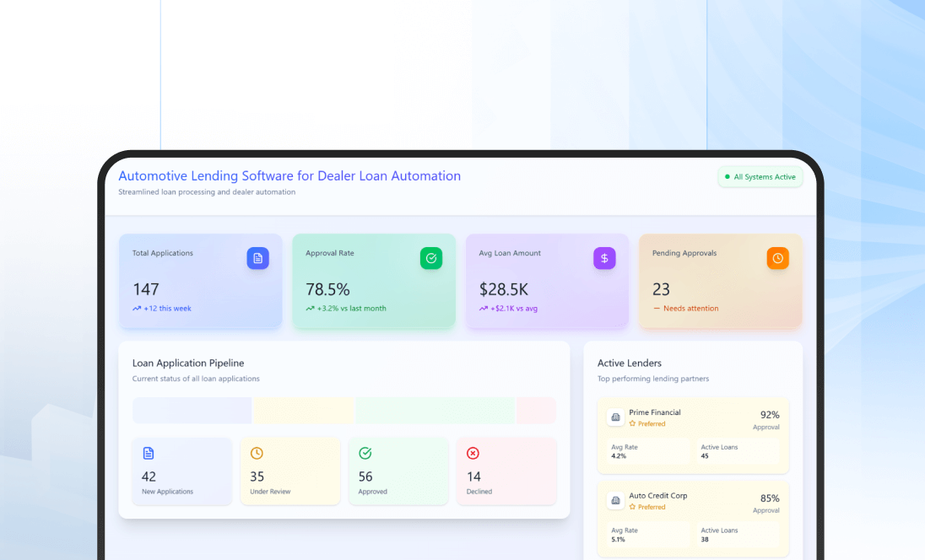Click the New Applications file icon
The height and width of the screenshot is (560, 925).
coord(148,452)
